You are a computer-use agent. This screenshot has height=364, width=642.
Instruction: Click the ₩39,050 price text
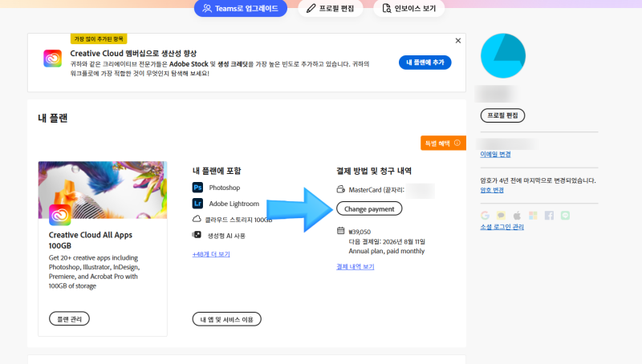click(x=360, y=232)
